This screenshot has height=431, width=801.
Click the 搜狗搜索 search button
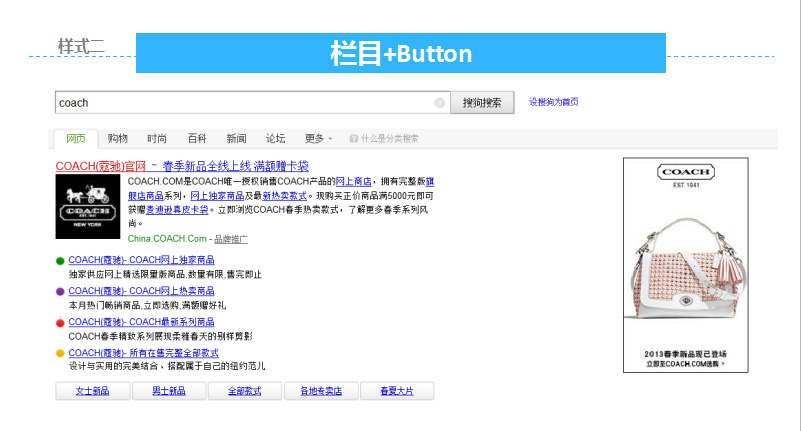click(x=482, y=103)
